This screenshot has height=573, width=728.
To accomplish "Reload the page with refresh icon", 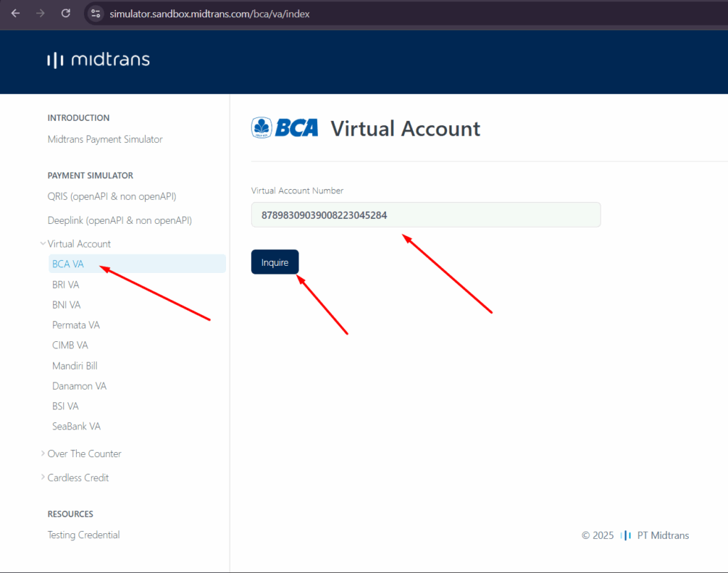I will (x=65, y=14).
